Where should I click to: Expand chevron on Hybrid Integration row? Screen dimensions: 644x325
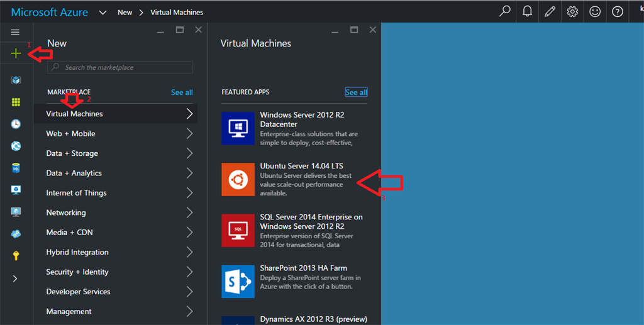189,252
